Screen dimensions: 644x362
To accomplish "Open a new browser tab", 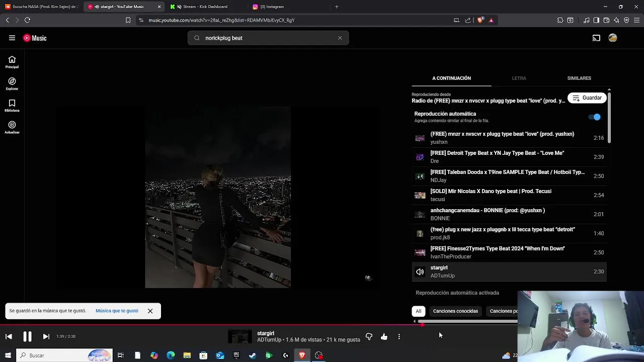I will pyautogui.click(x=337, y=7).
